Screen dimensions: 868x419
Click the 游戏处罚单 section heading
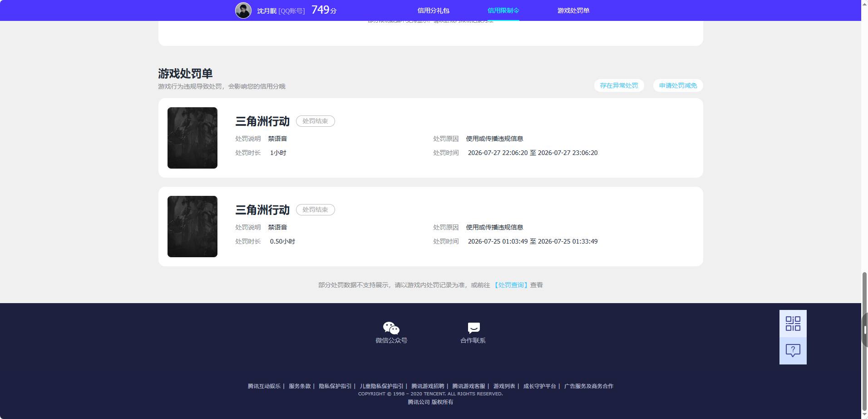[185, 73]
